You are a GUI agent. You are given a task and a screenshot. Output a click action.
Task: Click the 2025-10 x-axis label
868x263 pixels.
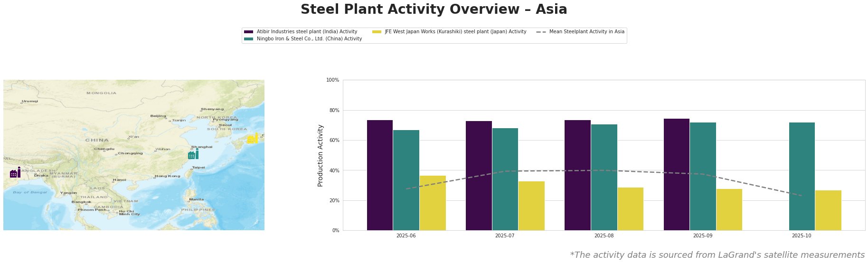(802, 235)
